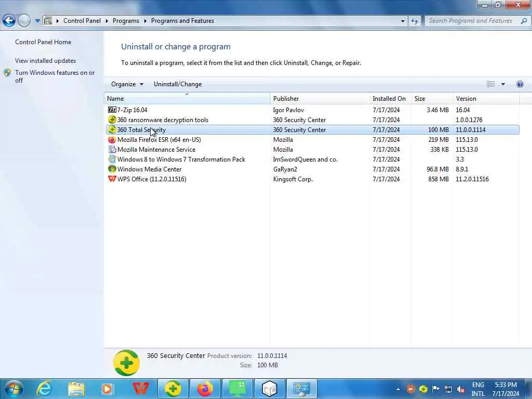This screenshot has width=532, height=399.
Task: Expand the arrow after Control Panel breadcrumb
Action: [x=107, y=21]
